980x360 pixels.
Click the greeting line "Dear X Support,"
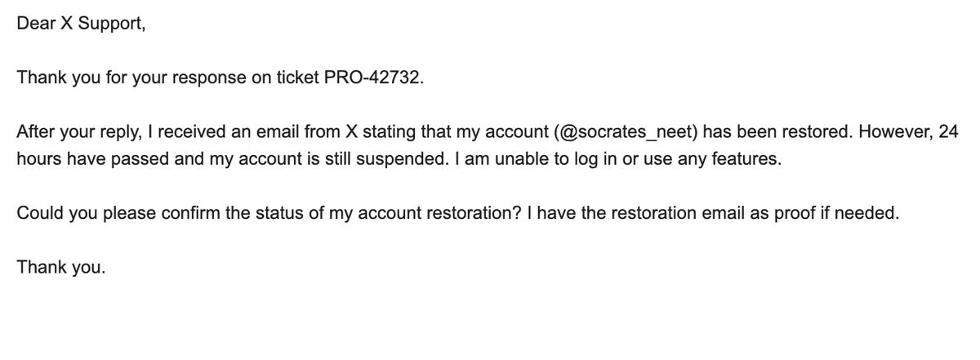coord(81,24)
